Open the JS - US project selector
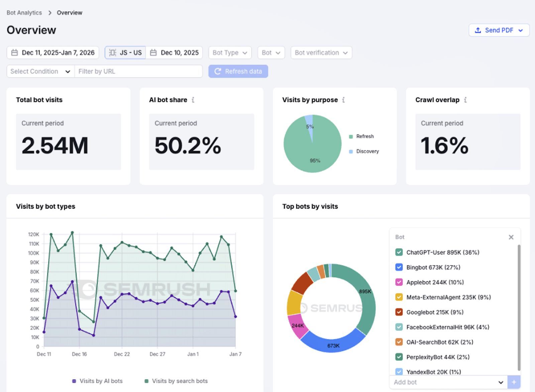The height and width of the screenshot is (392, 535). pyautogui.click(x=125, y=53)
